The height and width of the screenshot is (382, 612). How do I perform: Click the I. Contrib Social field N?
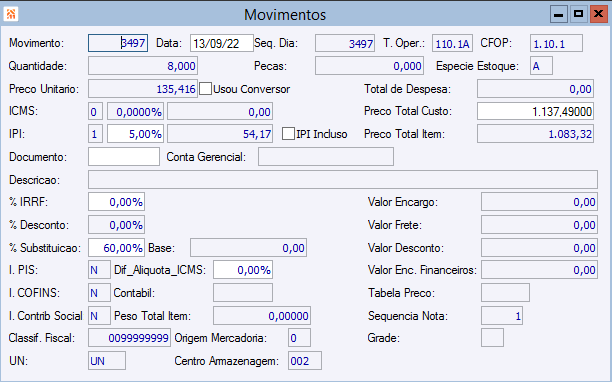coord(99,316)
